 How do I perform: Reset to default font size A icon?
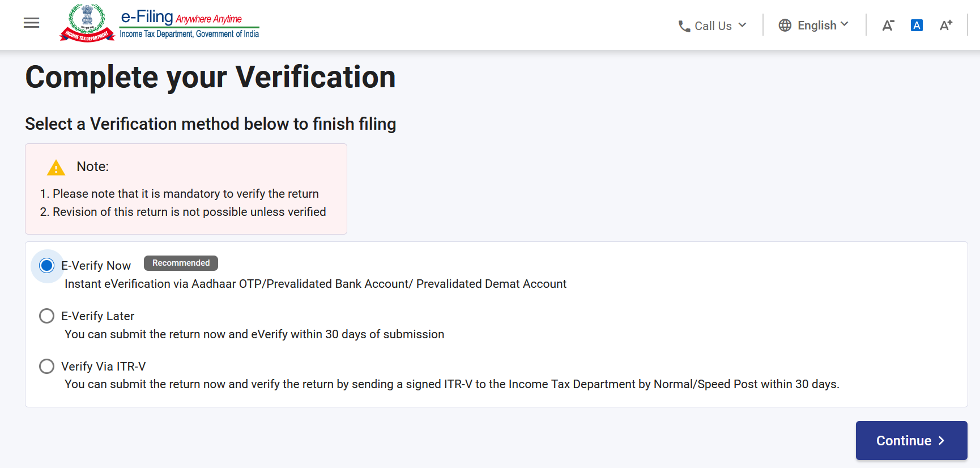(x=917, y=25)
